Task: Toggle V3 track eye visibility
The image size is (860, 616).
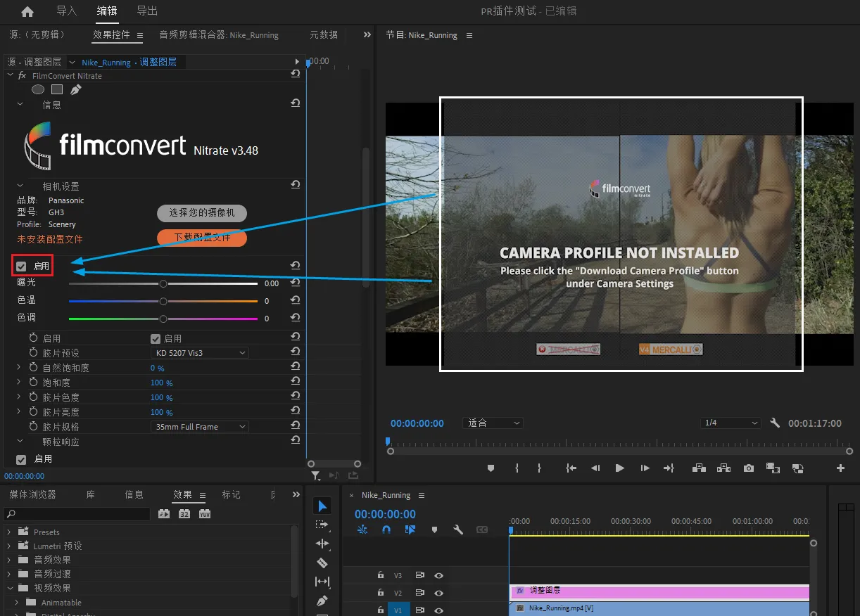Action: click(439, 575)
